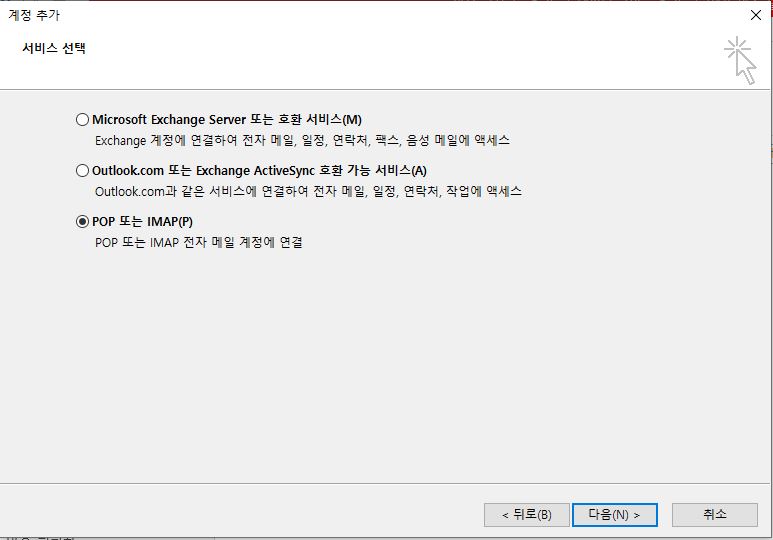Select the Microsoft Exchange Server radio button

82,120
